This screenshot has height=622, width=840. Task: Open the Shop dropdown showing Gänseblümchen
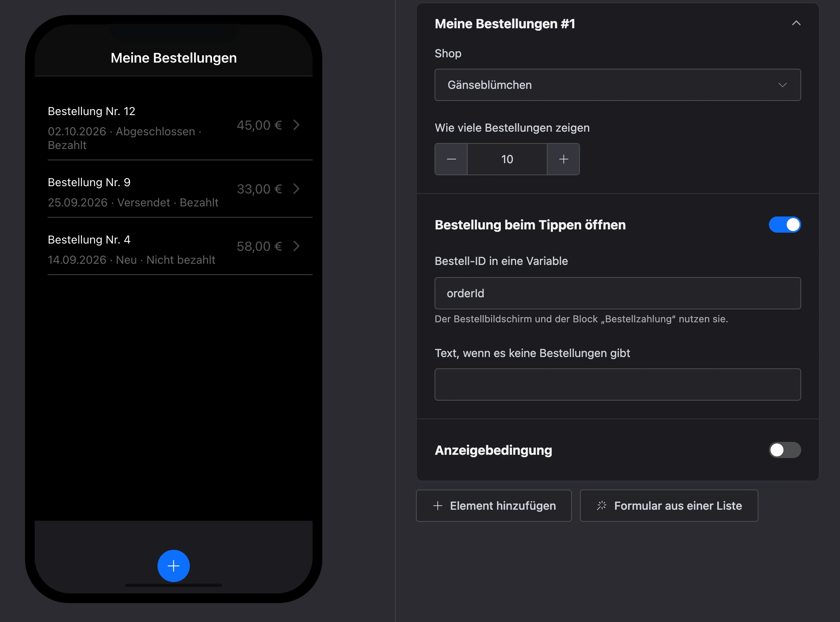(617, 85)
